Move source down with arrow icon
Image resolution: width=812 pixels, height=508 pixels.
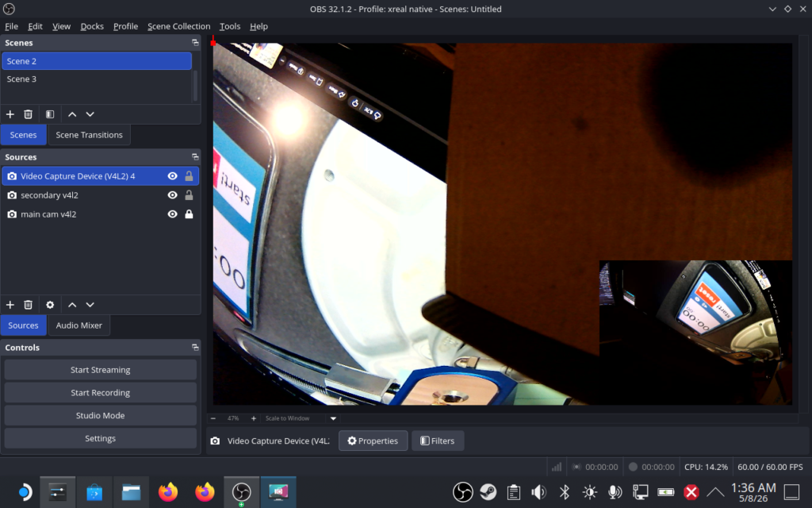90,305
